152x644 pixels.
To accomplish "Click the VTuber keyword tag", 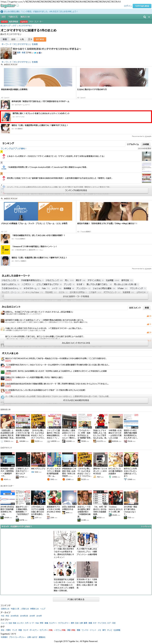I will point(122,288).
